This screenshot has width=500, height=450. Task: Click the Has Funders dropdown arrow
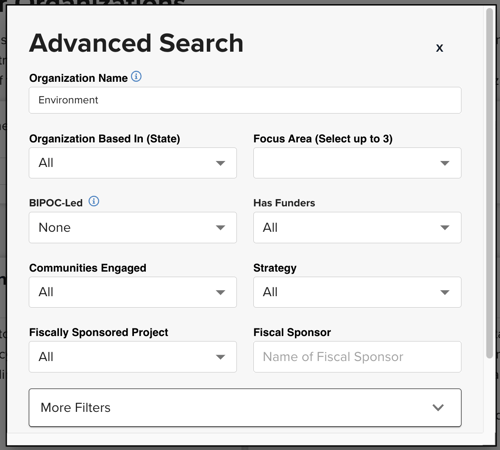click(445, 228)
